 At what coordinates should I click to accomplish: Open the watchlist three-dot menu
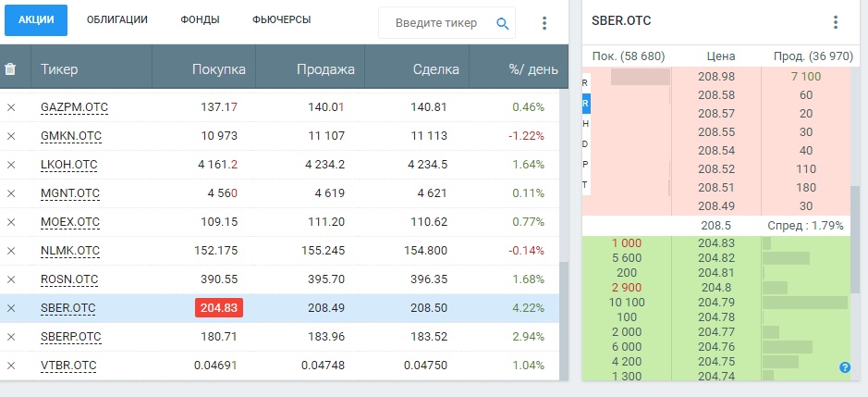click(544, 23)
